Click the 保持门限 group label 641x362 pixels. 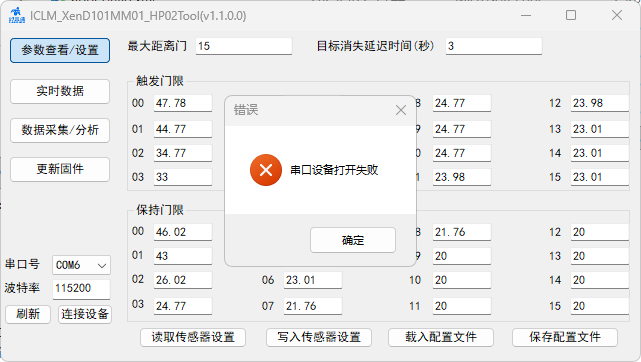click(x=160, y=210)
